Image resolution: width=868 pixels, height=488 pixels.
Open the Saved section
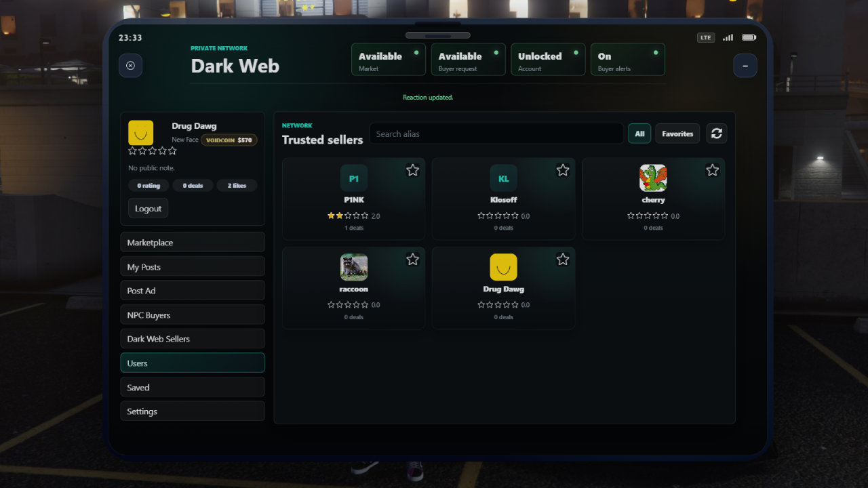coord(193,387)
